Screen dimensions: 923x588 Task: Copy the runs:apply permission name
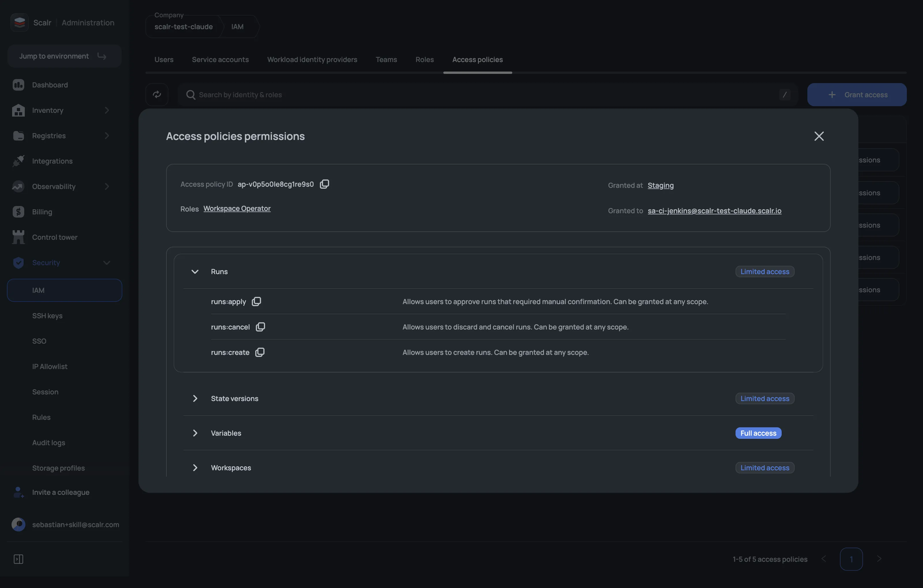[x=256, y=301]
